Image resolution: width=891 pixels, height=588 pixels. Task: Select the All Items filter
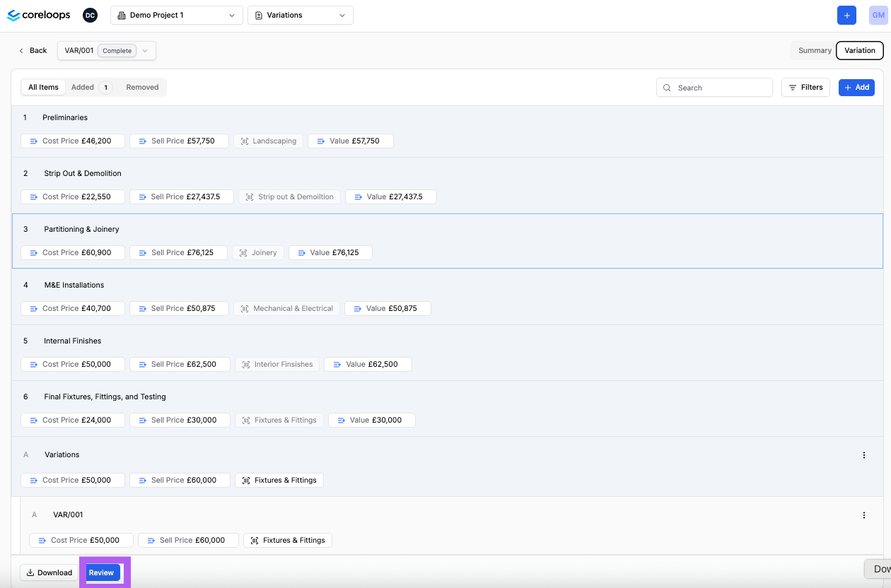[43, 88]
